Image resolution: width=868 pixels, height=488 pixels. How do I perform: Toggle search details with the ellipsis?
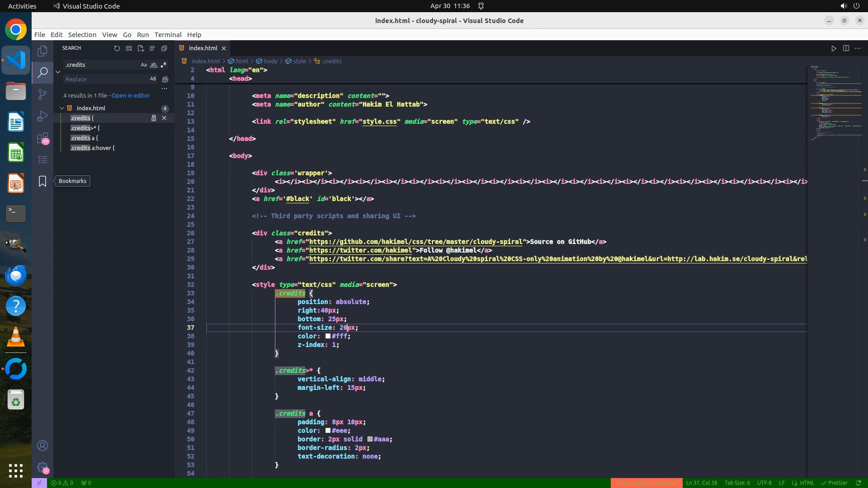(x=165, y=89)
